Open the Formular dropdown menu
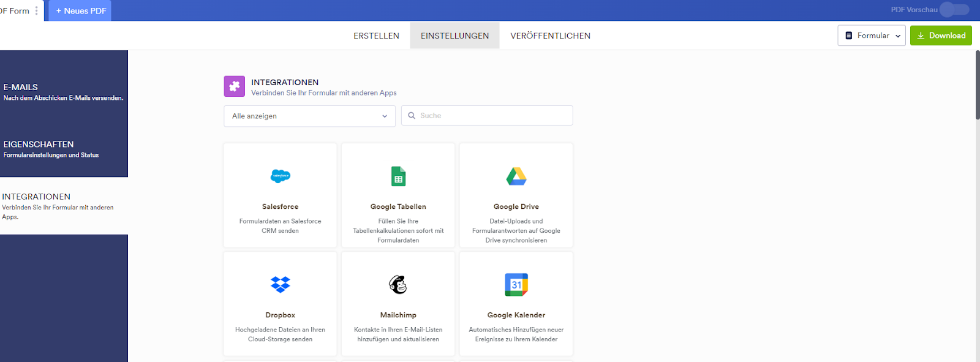Screen dimensions: 980x362 pyautogui.click(x=872, y=36)
